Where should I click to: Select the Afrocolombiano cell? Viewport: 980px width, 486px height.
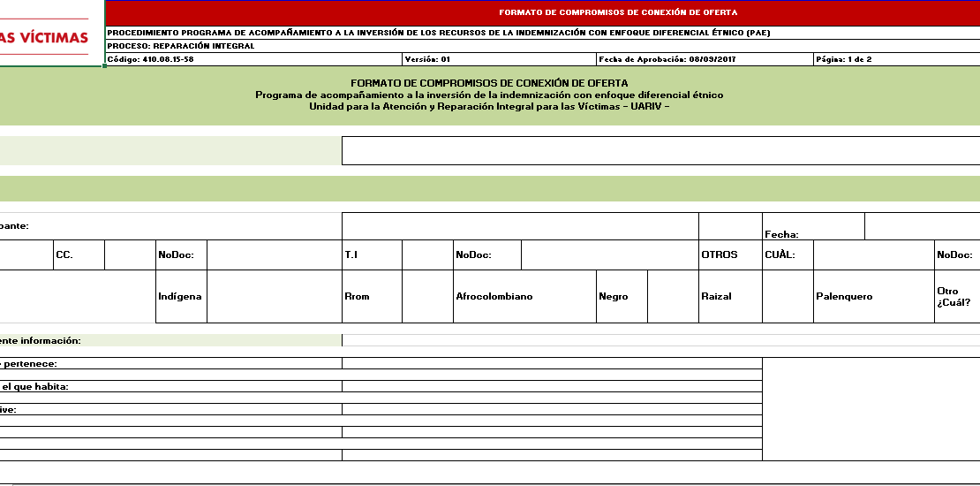[x=525, y=297]
